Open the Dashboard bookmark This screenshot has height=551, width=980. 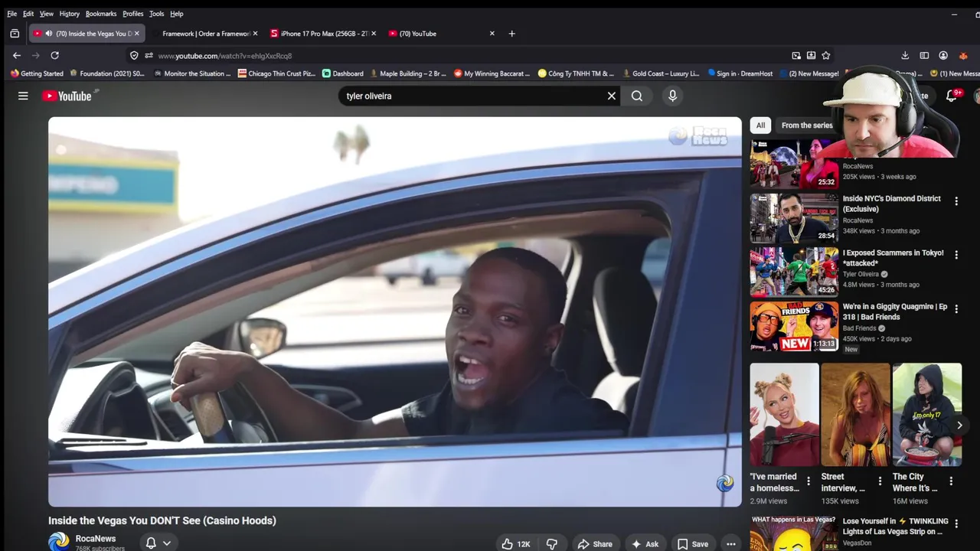pos(342,73)
